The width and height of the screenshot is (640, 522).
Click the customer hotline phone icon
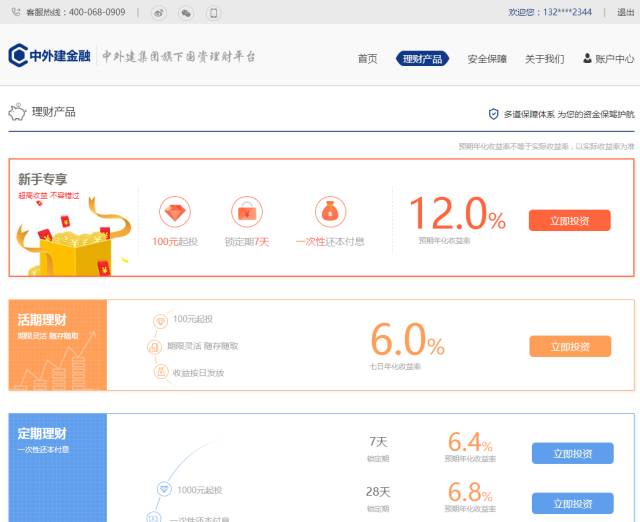[16, 12]
